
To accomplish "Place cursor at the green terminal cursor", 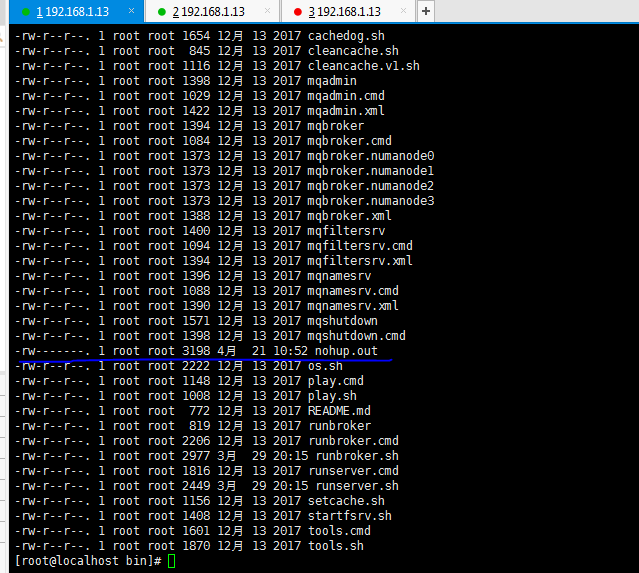I will coord(171,561).
